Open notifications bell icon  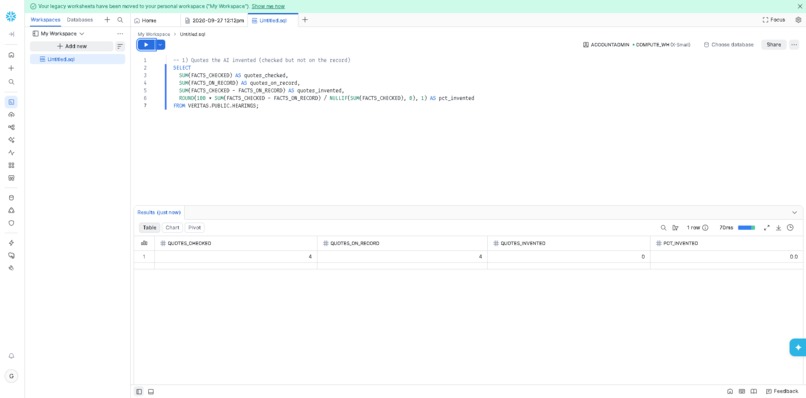point(11,356)
